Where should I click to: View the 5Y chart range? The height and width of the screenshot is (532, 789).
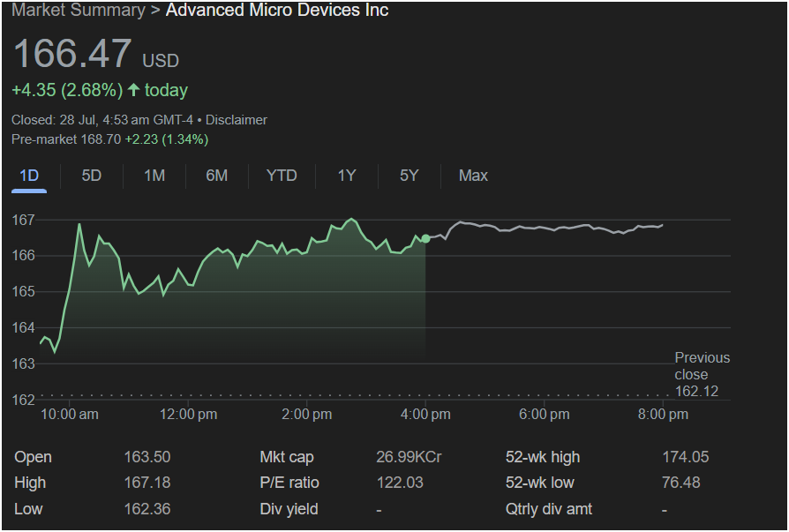coord(410,176)
